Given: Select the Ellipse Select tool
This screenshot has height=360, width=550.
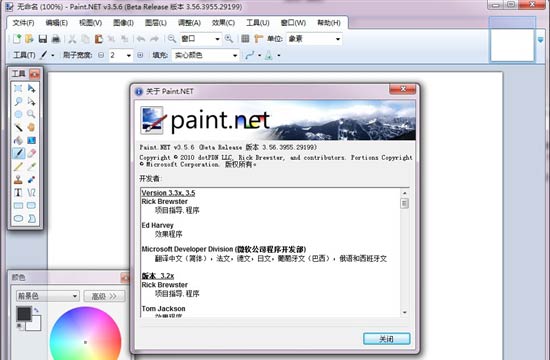Looking at the screenshot, I should [18, 114].
